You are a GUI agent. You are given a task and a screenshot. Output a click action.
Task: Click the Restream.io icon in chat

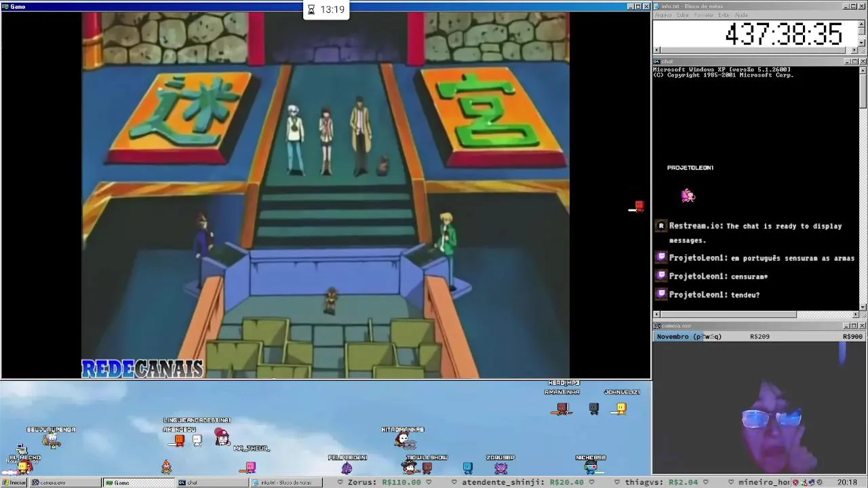(661, 226)
